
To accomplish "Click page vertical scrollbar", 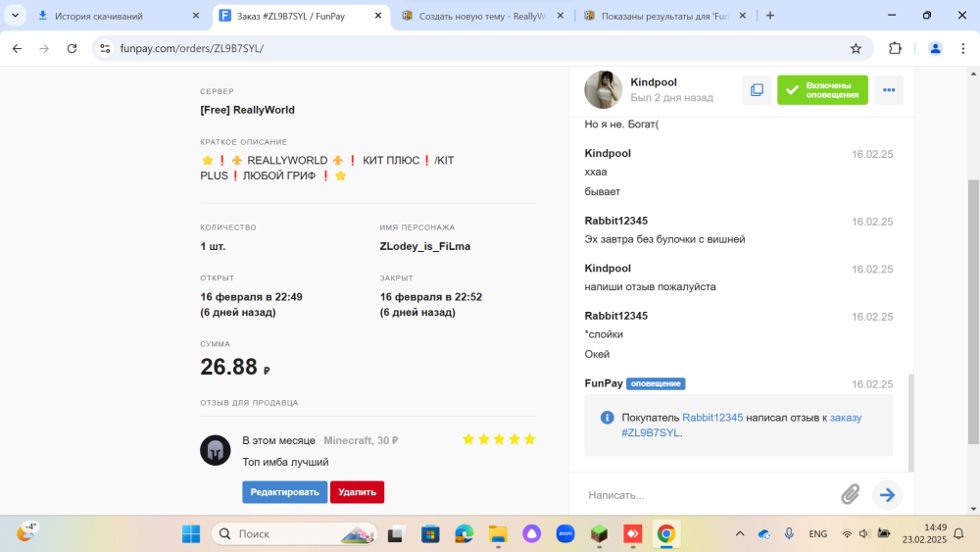I will point(973,313).
